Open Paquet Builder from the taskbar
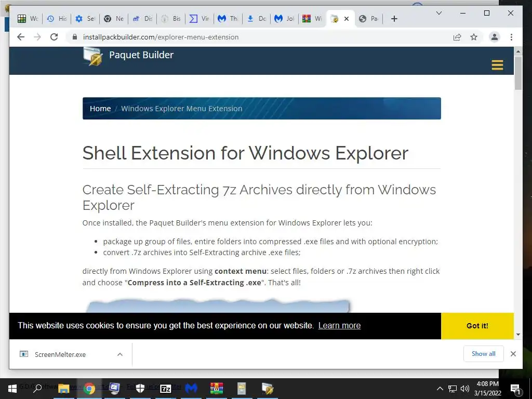The image size is (532, 399). pos(268,389)
